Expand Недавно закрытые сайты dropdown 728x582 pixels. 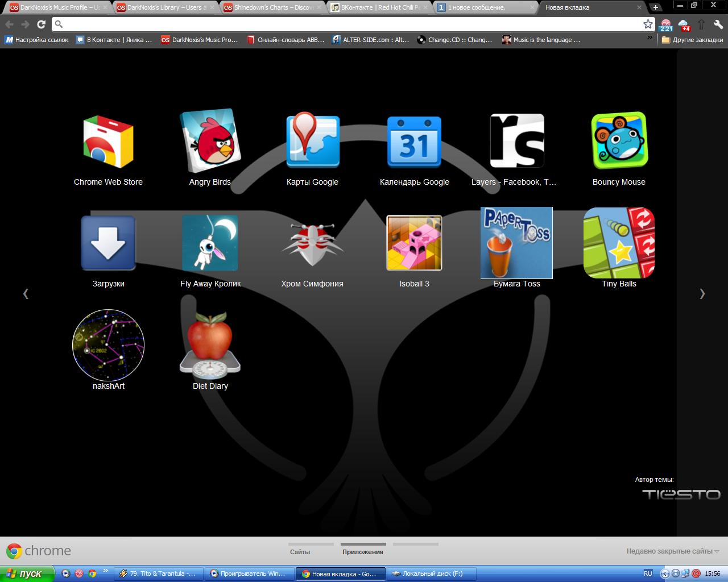(x=672, y=551)
